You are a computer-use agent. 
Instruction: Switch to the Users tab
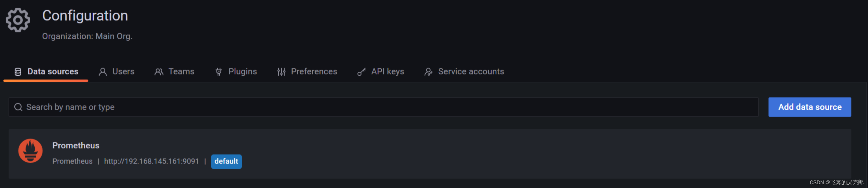117,71
